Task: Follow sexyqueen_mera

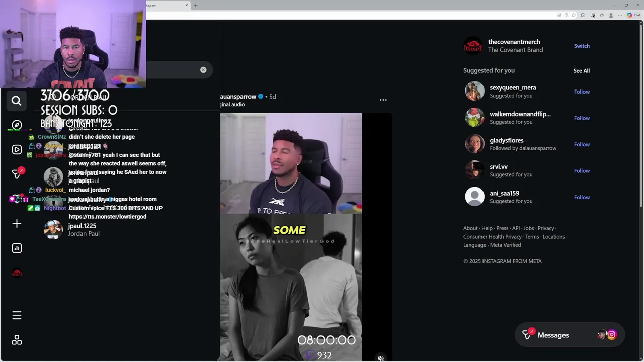Action: tap(582, 92)
